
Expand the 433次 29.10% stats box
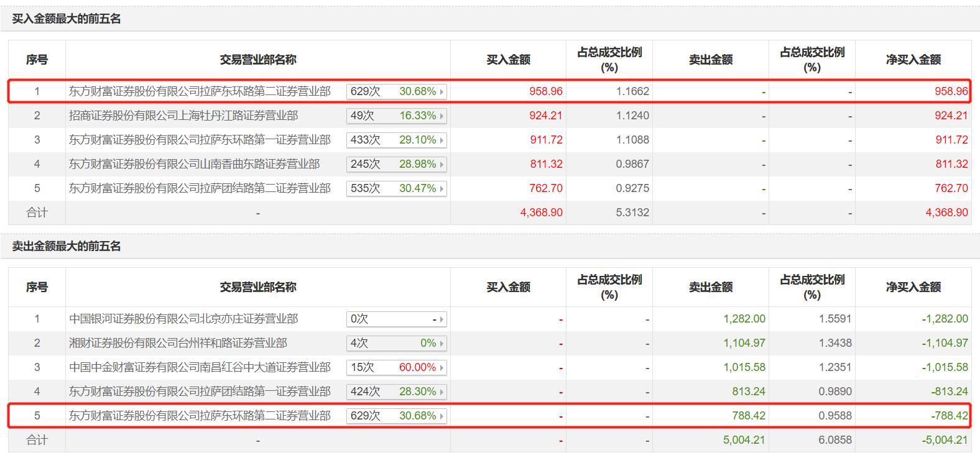click(x=397, y=140)
